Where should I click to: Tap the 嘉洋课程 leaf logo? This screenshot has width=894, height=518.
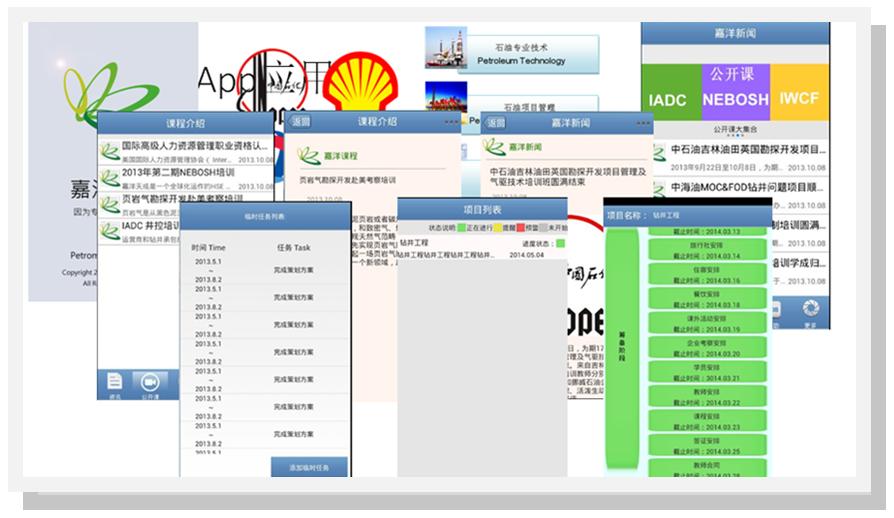tap(308, 156)
